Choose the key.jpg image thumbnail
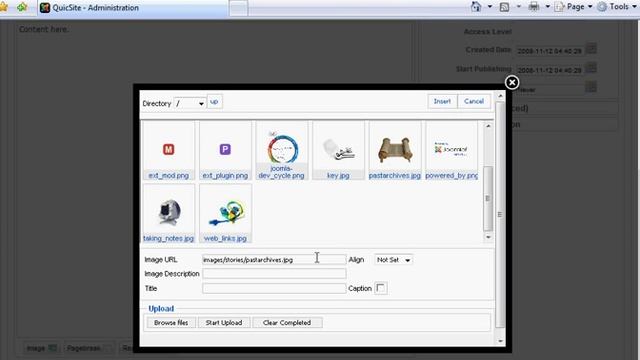Viewport: 640px width, 360px height. [x=338, y=149]
